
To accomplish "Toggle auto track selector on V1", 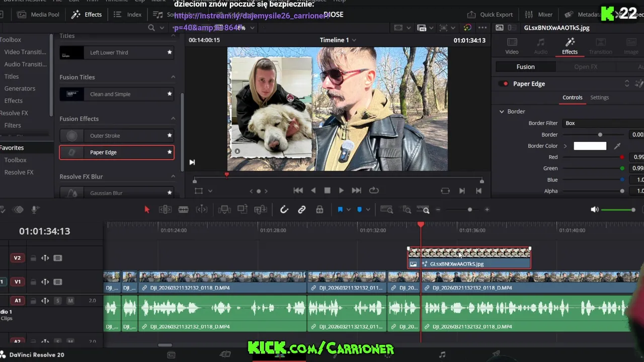I will coord(45,282).
